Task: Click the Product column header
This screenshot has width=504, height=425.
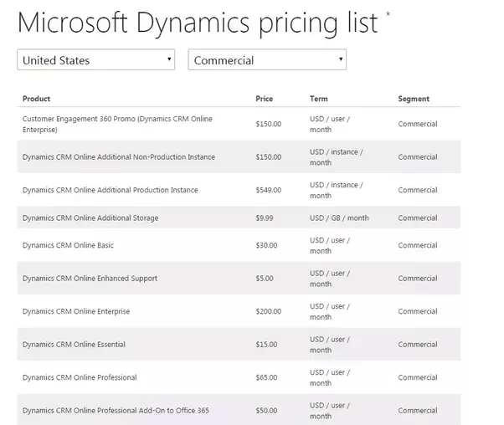Action: [37, 99]
